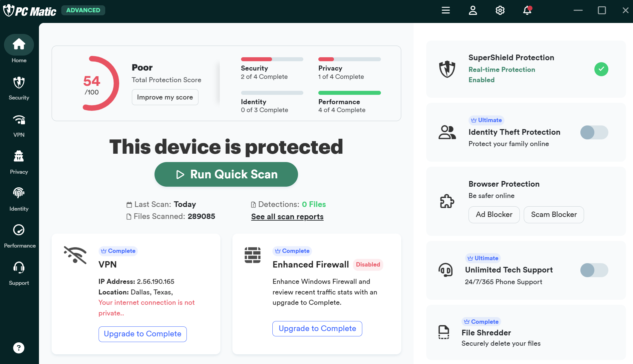633x364 pixels.
Task: Go to VPN in the sidebar
Action: pos(19,125)
